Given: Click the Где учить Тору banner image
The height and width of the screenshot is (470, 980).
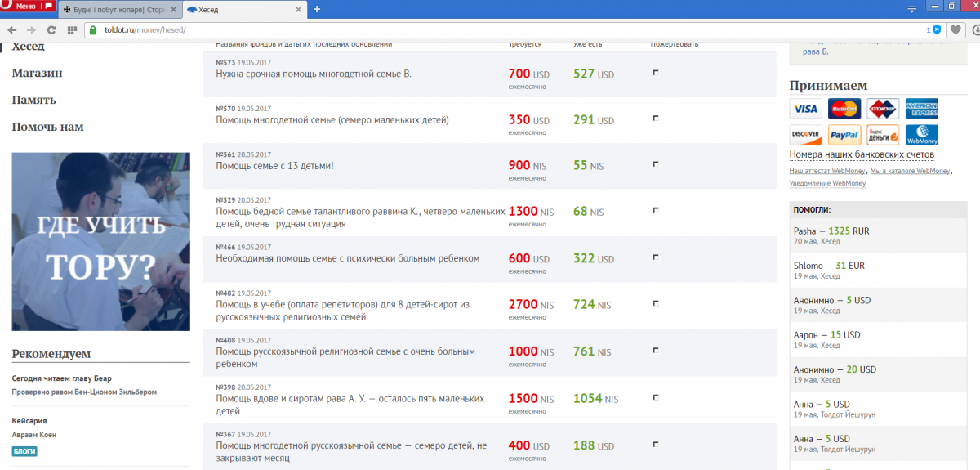Looking at the screenshot, I should click(x=100, y=241).
